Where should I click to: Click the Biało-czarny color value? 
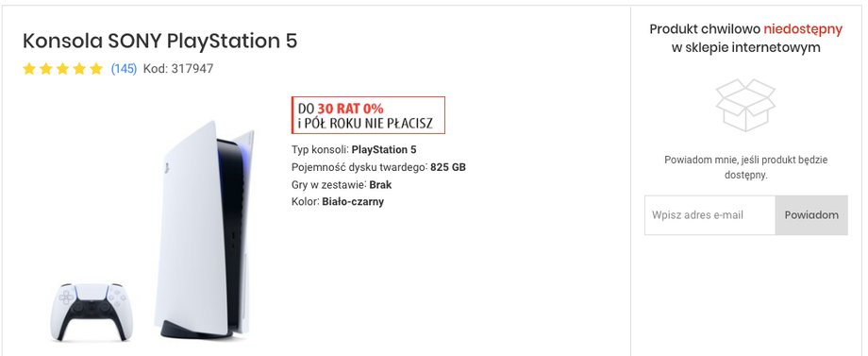coord(353,201)
